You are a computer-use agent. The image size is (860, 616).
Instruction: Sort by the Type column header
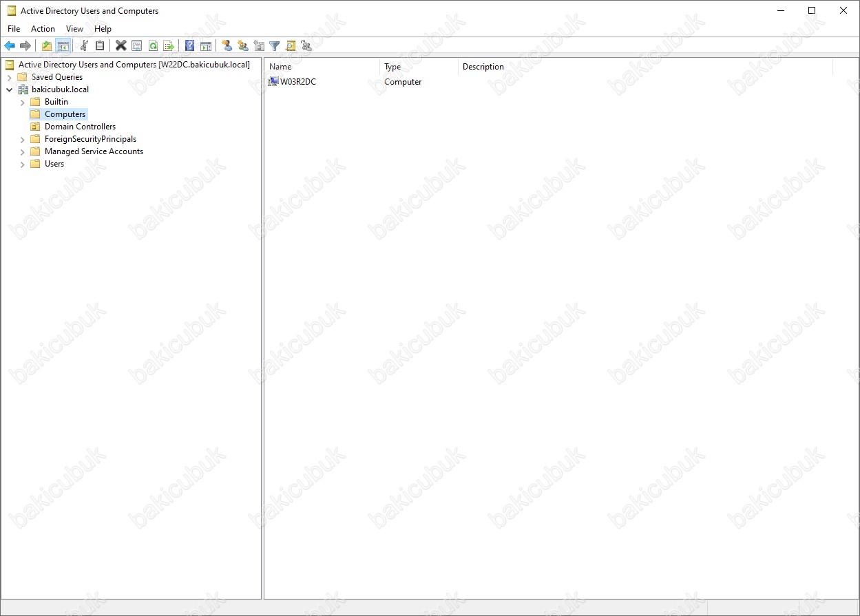(419, 67)
